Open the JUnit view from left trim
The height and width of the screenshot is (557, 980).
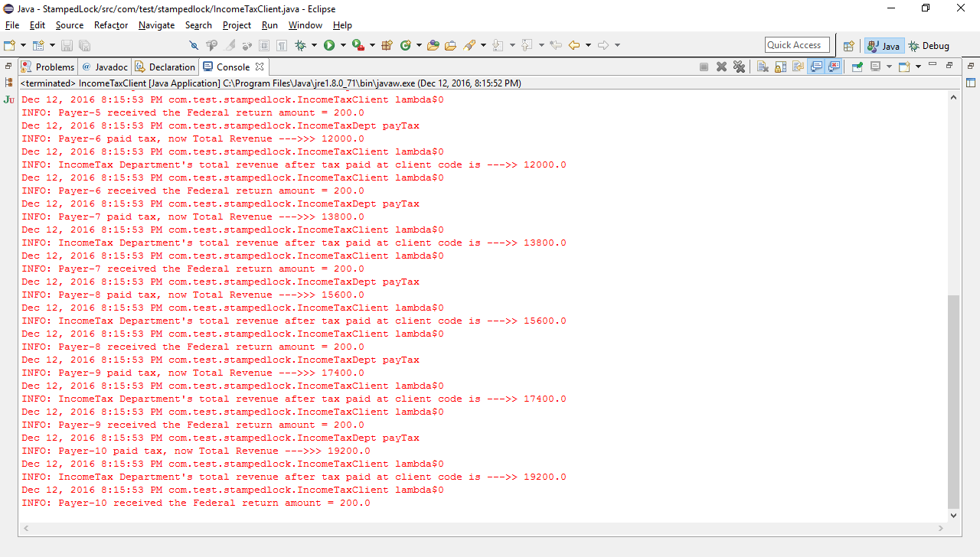8,99
